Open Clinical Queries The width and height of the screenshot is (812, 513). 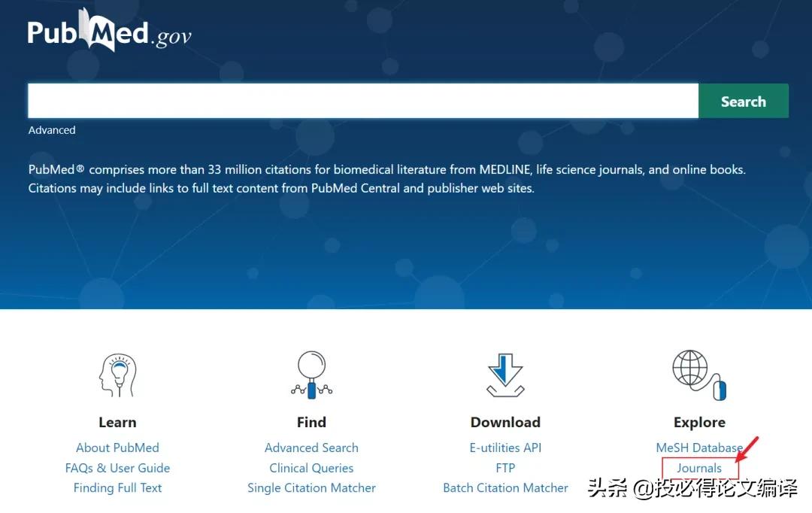point(311,467)
